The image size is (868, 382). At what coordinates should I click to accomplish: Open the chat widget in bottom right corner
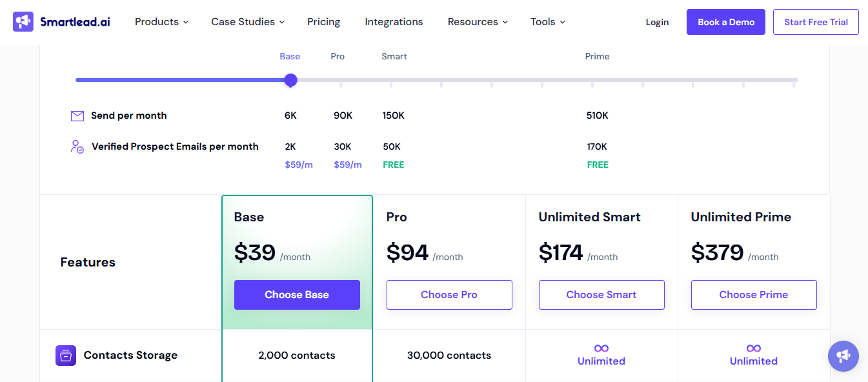pyautogui.click(x=843, y=356)
